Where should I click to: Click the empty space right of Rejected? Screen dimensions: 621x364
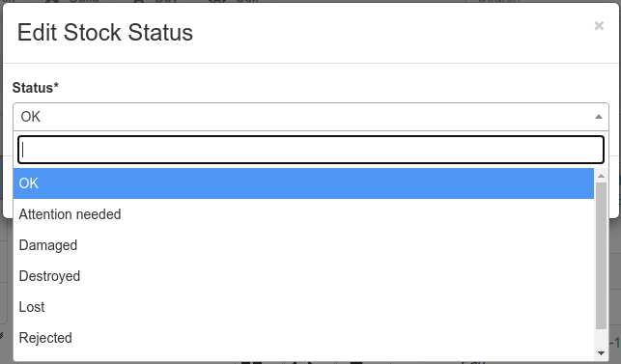[332, 338]
